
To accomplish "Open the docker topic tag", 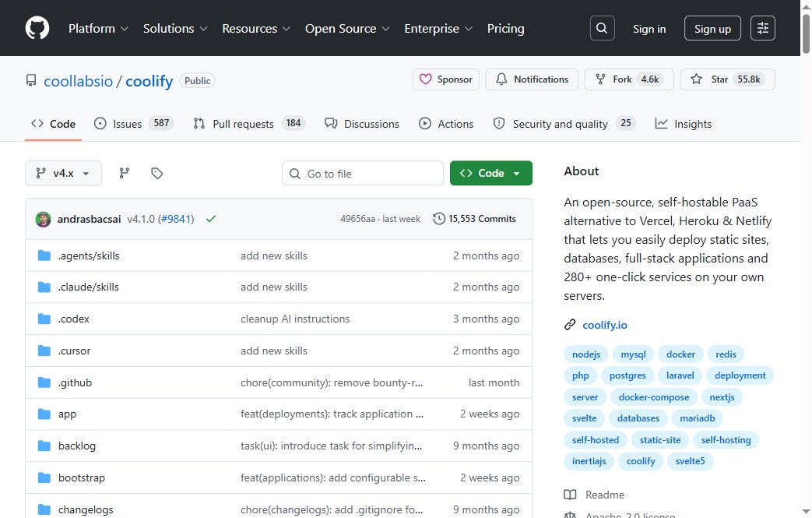I will (680, 354).
